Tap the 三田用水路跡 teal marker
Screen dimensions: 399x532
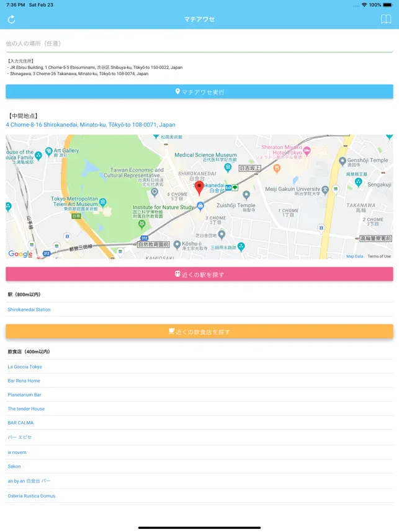(241, 246)
